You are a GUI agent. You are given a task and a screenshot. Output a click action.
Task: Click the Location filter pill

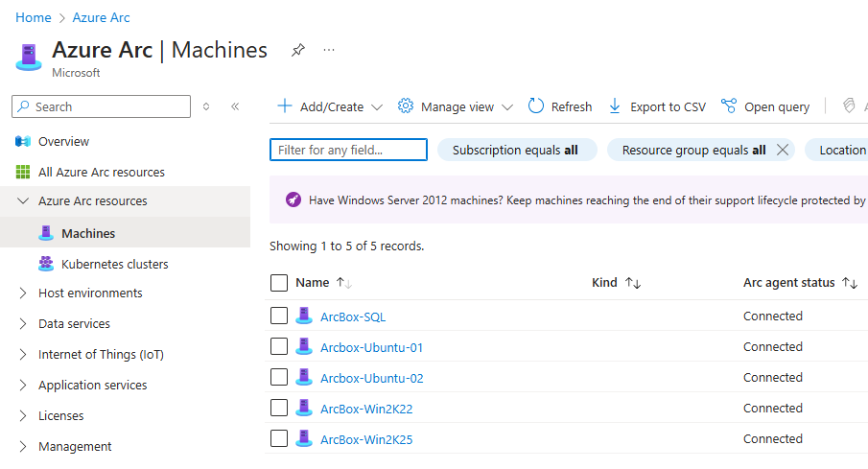[836, 150]
